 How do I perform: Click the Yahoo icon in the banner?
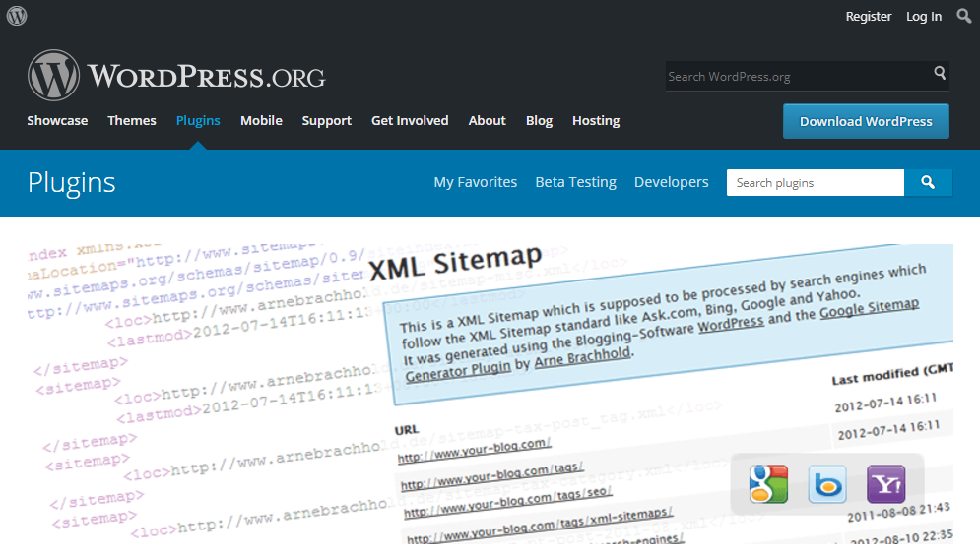886,484
